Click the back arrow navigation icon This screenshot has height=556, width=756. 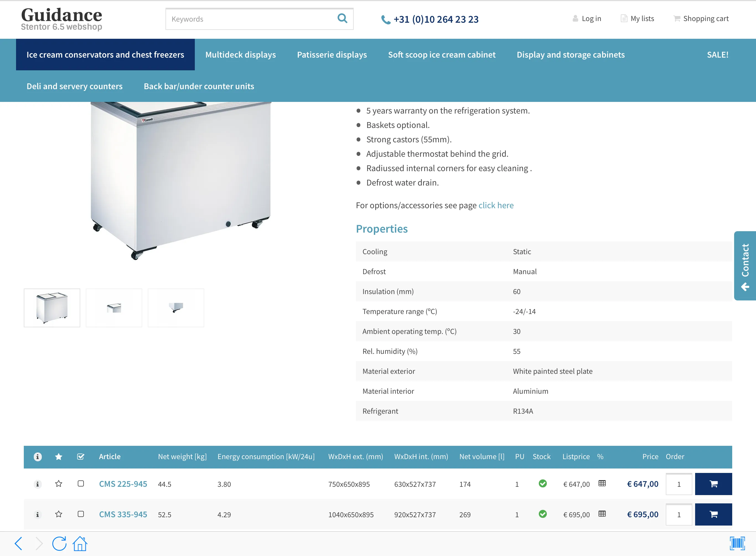point(18,542)
